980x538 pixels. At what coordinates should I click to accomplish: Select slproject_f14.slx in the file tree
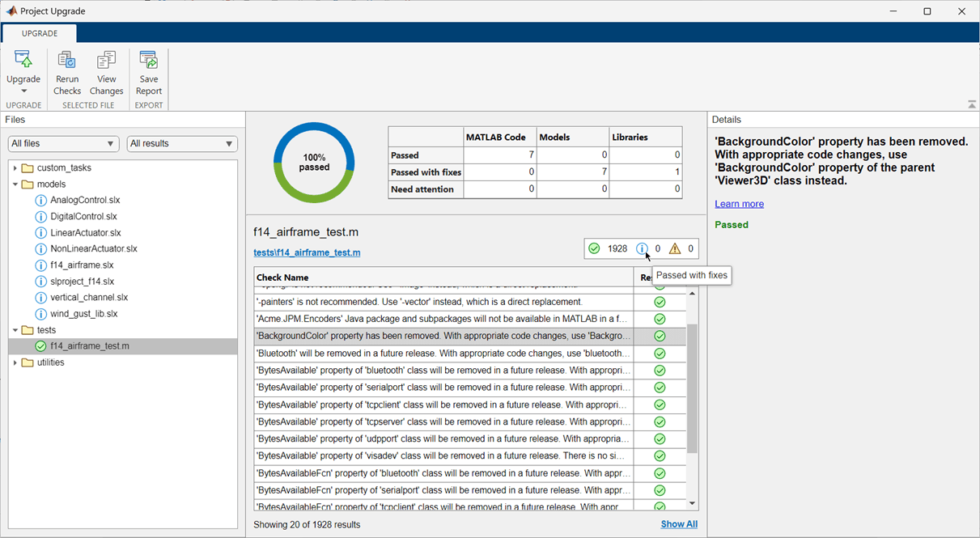[82, 281]
